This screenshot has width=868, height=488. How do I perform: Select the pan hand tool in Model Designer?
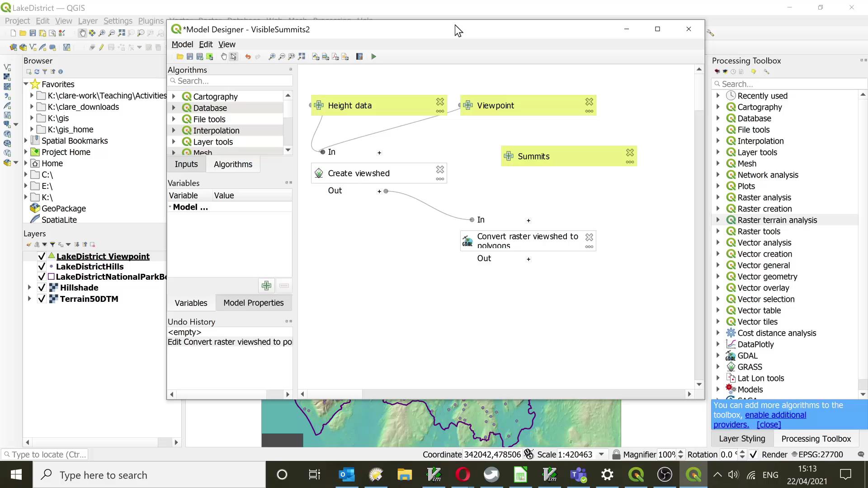tap(223, 56)
